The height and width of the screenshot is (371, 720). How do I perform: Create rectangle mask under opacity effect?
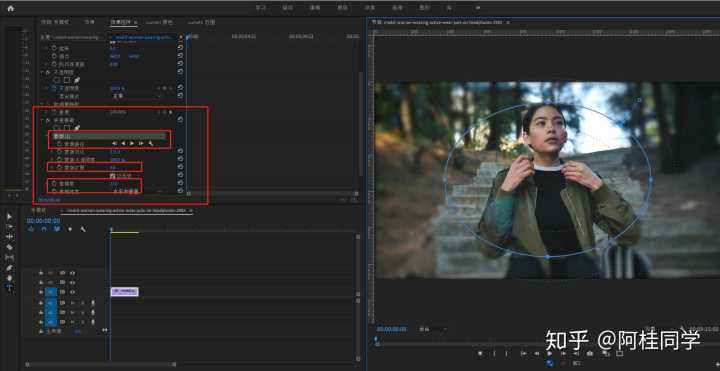click(x=67, y=80)
